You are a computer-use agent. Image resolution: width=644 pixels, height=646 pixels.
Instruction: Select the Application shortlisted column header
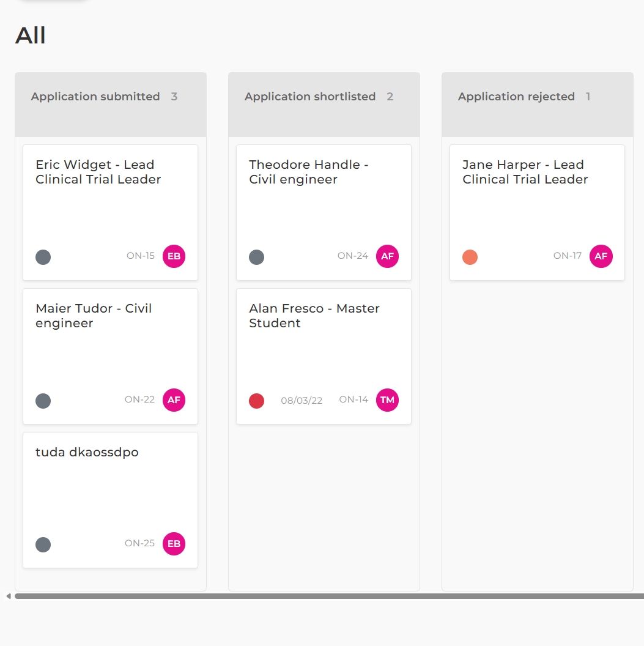[x=309, y=97]
